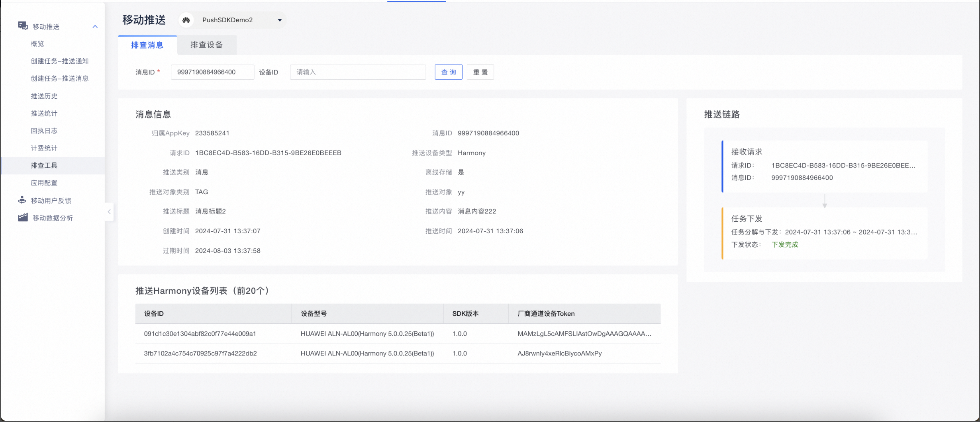Viewport: 980px width, 422px height.
Task: Open 概览 in the sidebar
Action: [37, 44]
